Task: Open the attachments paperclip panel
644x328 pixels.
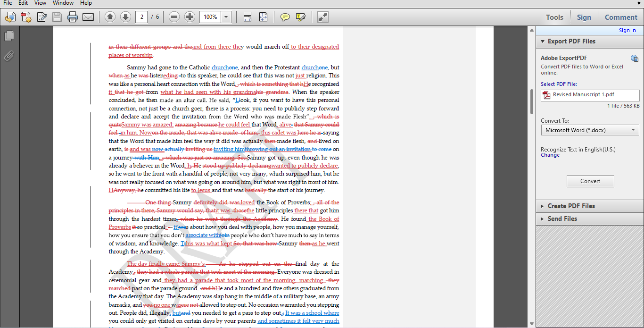Action: [x=9, y=56]
